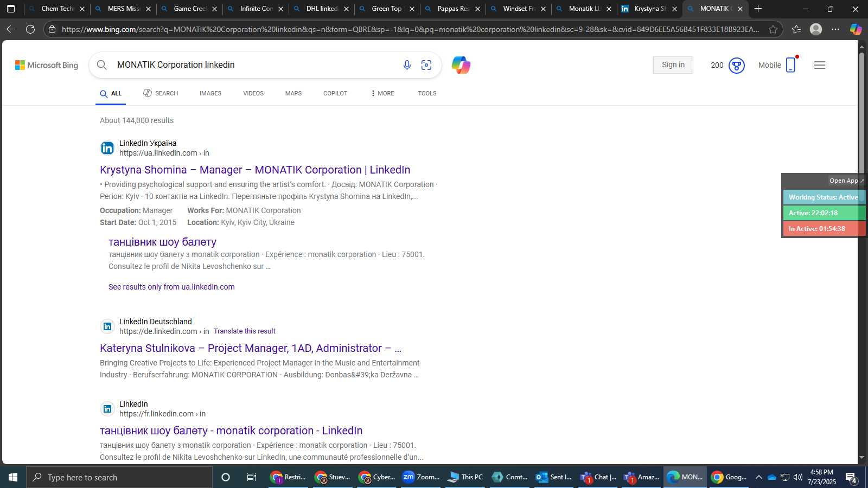Open Zoom taskbar app
The width and height of the screenshot is (868, 488).
[x=421, y=477]
